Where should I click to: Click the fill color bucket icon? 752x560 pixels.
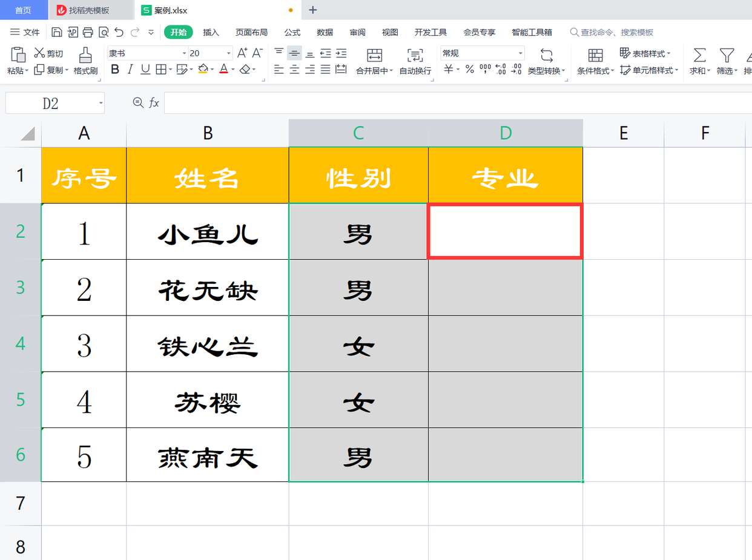click(x=203, y=70)
